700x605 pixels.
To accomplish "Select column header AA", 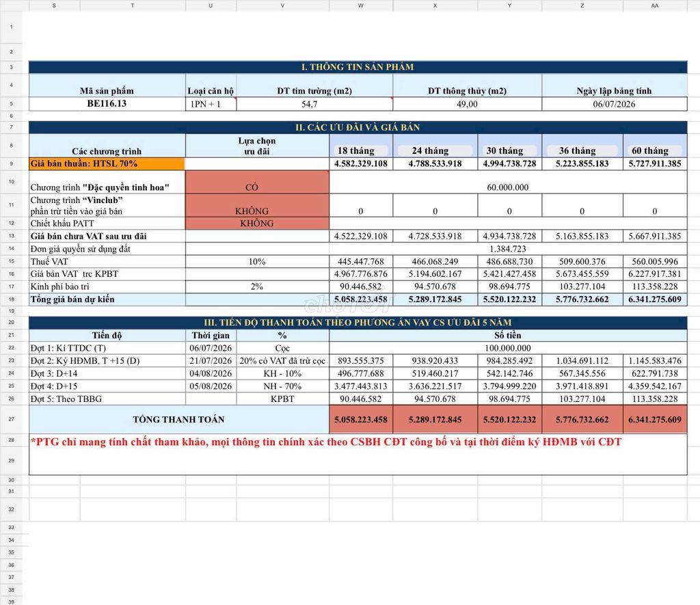I will point(655,5).
